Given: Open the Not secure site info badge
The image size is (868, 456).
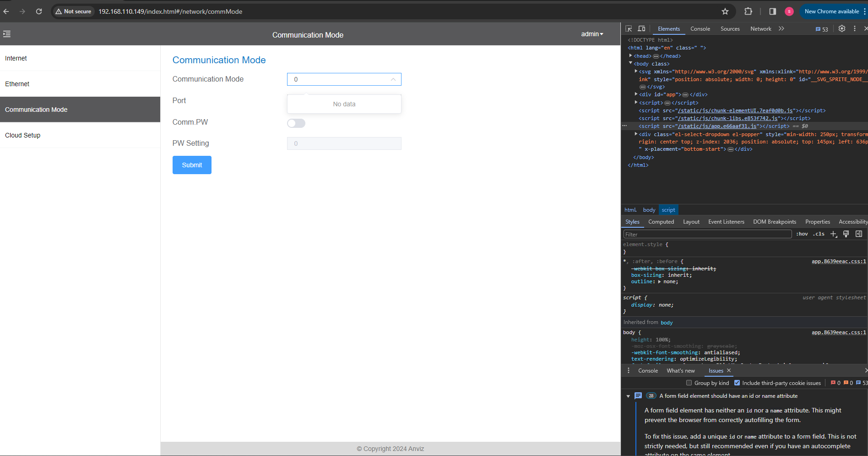Looking at the screenshot, I should tap(73, 11).
